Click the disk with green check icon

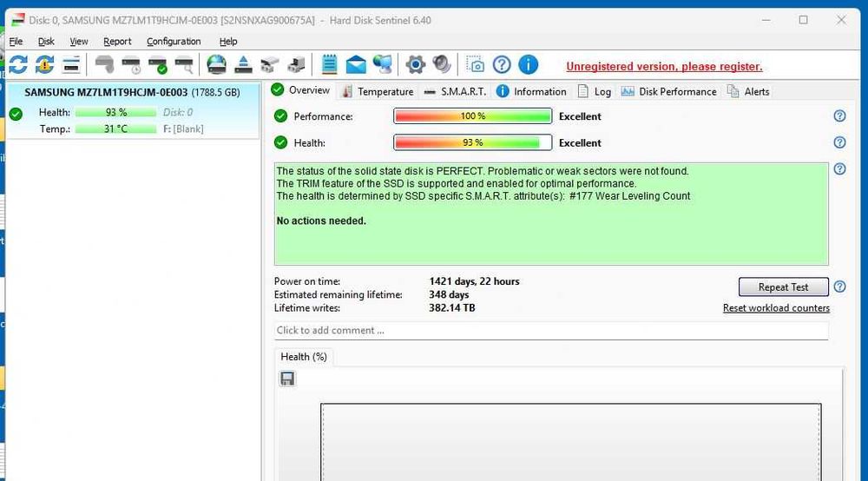click(x=158, y=65)
